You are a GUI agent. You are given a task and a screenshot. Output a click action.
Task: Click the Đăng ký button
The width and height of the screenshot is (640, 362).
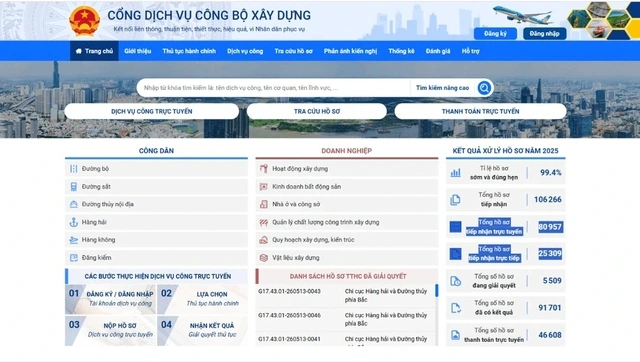pos(495,33)
